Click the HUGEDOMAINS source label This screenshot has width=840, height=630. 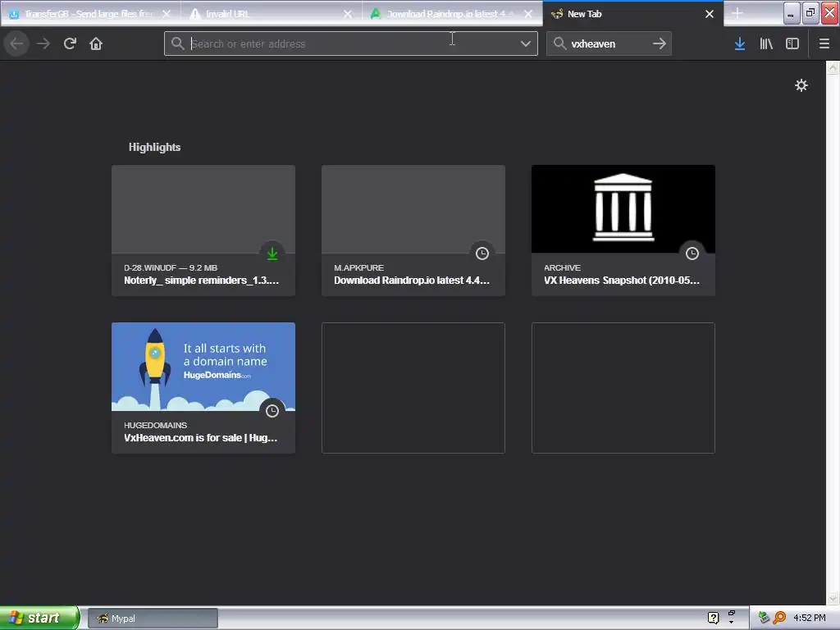point(155,426)
